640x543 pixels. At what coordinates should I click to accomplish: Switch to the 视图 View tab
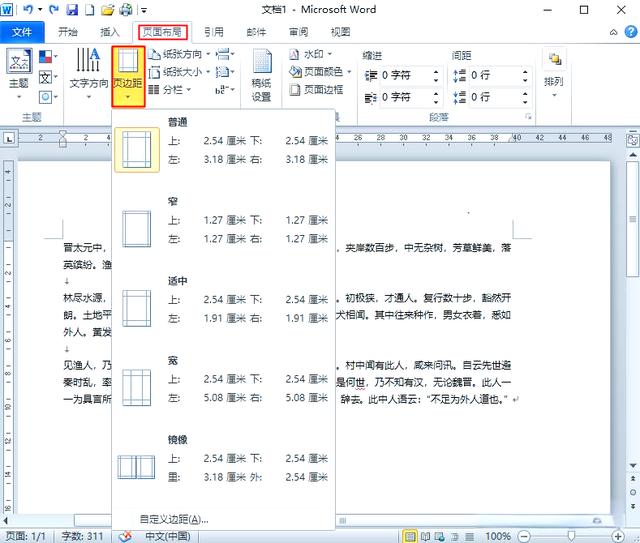pos(340,32)
